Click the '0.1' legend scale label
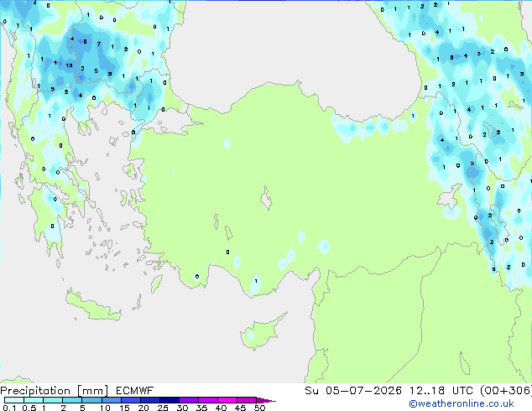This screenshot has height=411, width=532. tap(9, 408)
